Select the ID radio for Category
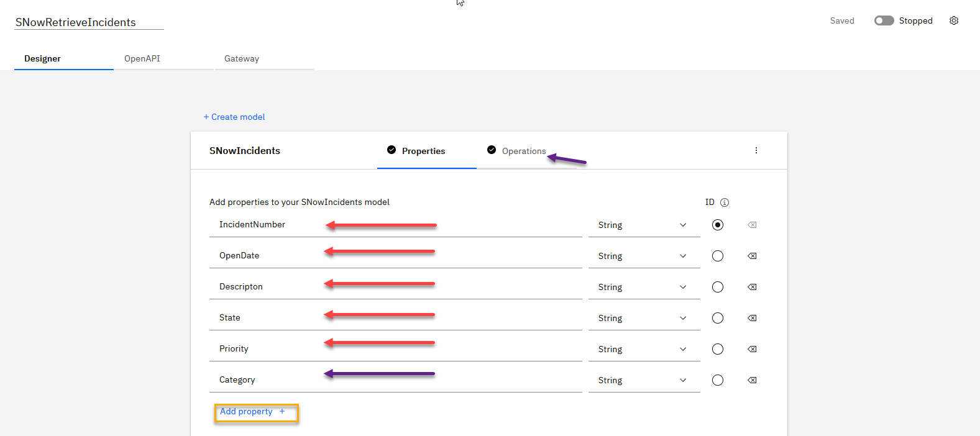Image resolution: width=980 pixels, height=436 pixels. (x=718, y=380)
